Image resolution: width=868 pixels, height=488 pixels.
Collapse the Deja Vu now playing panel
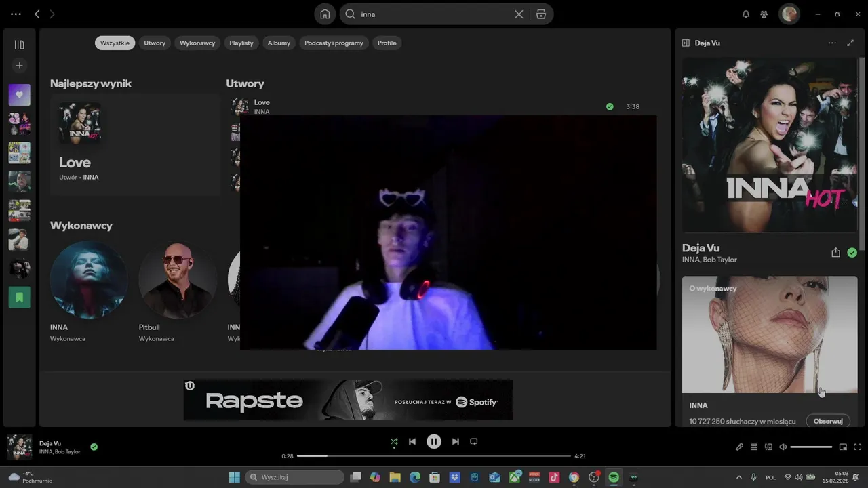[x=686, y=43]
